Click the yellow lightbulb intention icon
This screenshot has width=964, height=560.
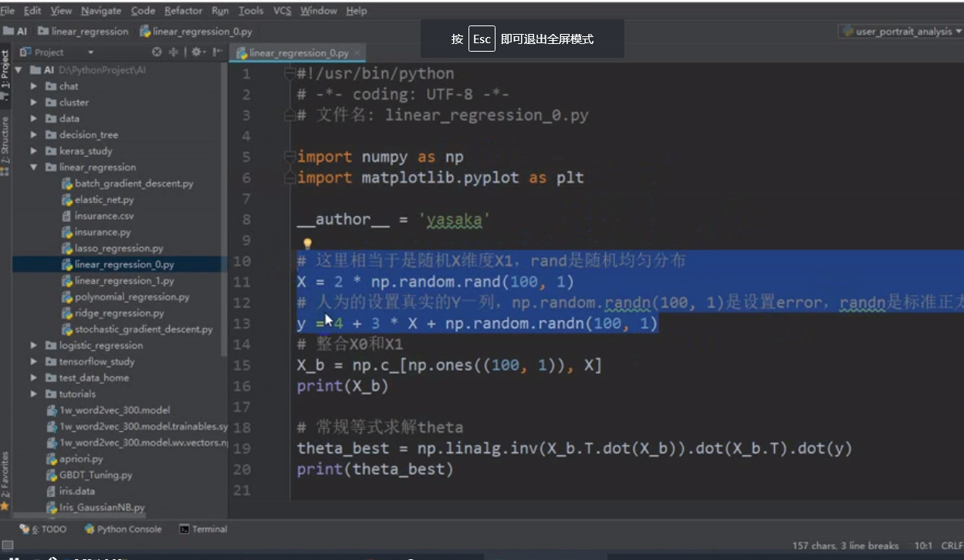pos(307,244)
